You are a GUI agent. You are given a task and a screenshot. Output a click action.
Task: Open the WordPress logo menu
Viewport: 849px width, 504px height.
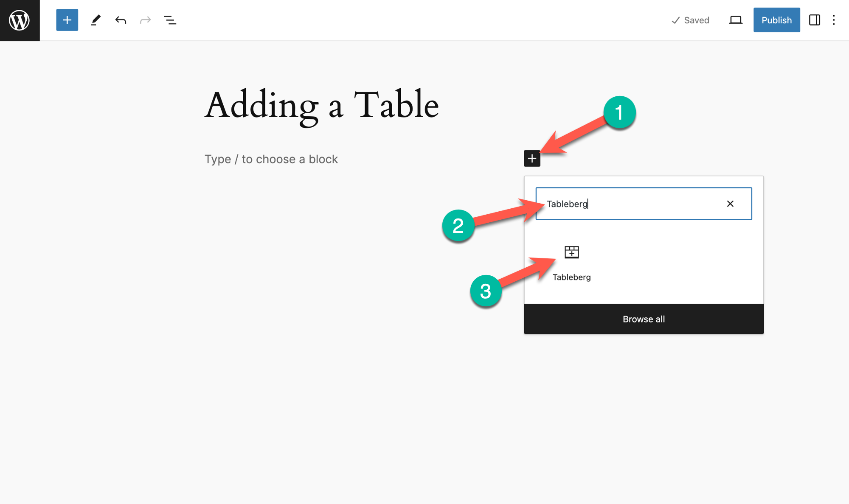[20, 20]
